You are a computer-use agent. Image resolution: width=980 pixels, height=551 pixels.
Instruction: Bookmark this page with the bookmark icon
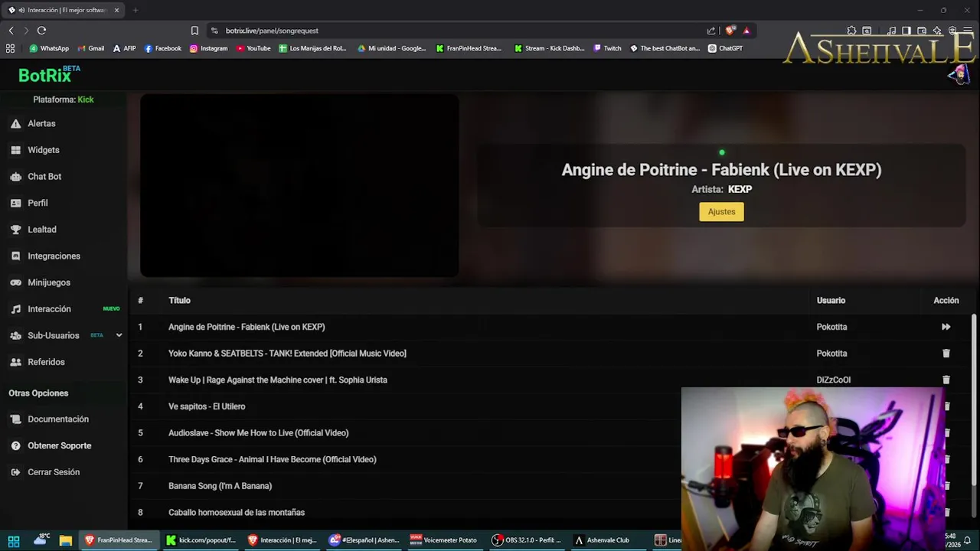click(x=194, y=31)
